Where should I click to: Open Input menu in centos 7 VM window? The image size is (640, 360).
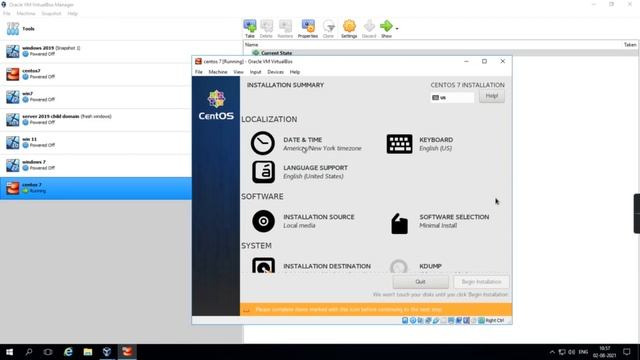(256, 72)
